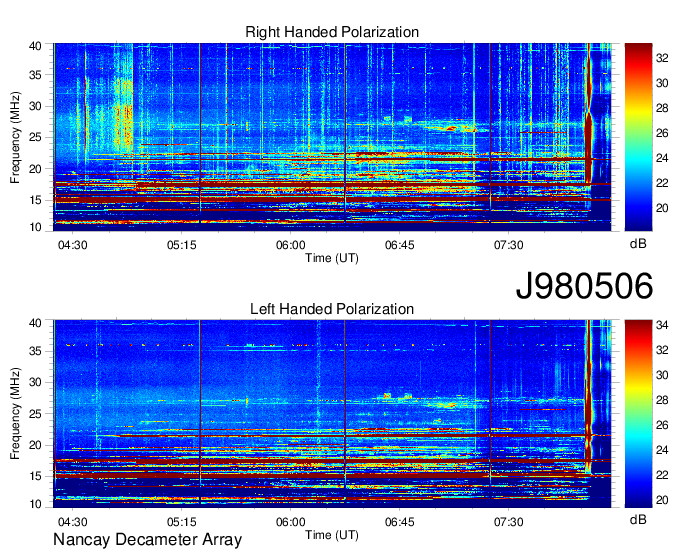Click the 30 MHz tick of right-handed plot
The width and height of the screenshot is (680, 552).
pyautogui.click(x=35, y=106)
